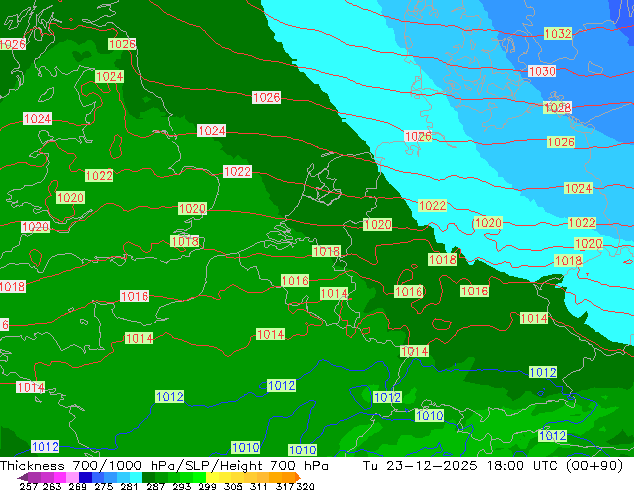Click the legend value 293
This screenshot has height=490, width=634.
181,486
